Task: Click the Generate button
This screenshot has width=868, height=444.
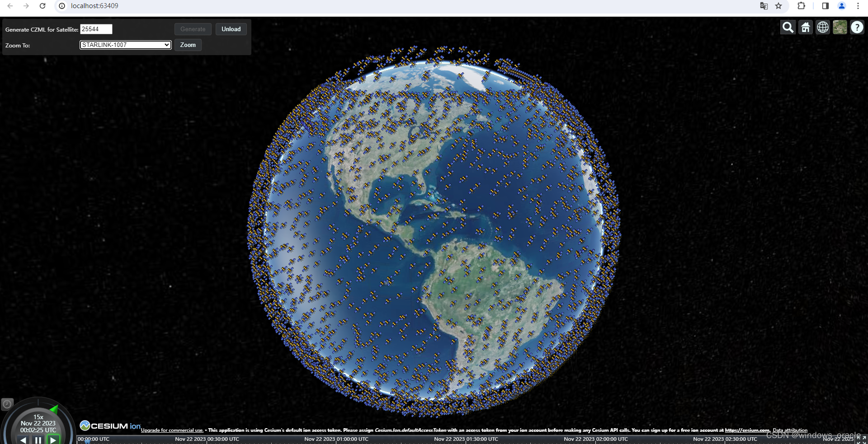Action: 193,29
